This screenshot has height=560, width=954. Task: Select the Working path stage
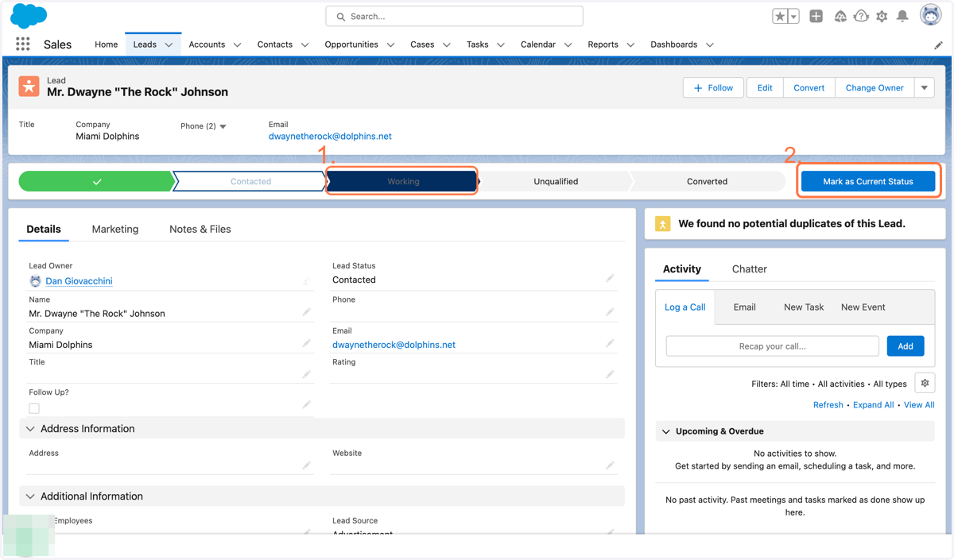click(x=403, y=182)
